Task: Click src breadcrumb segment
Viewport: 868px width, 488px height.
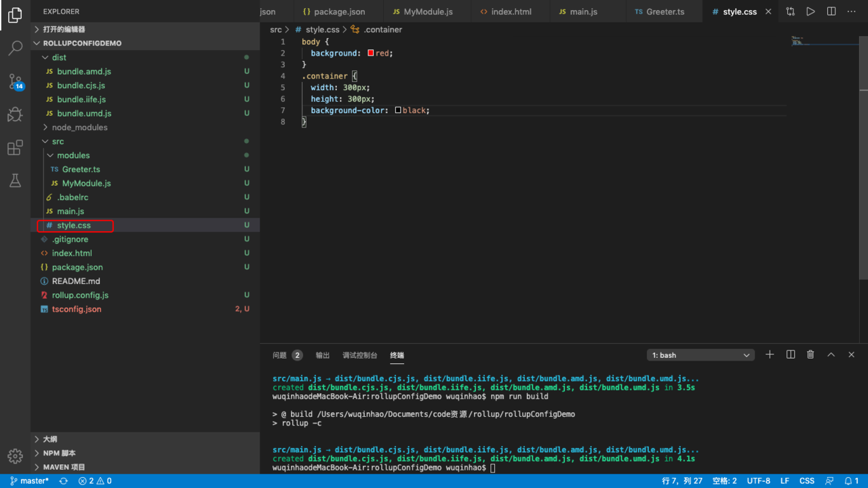Action: [275, 30]
